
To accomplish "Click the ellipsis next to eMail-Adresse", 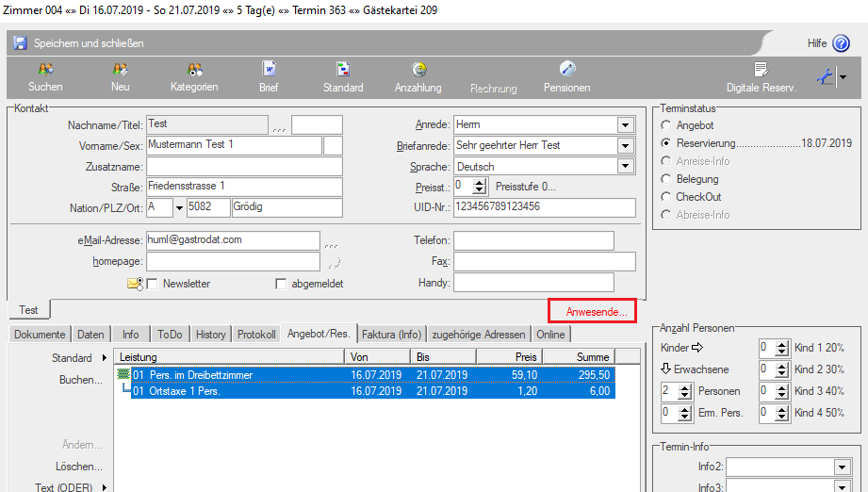I will (x=331, y=244).
